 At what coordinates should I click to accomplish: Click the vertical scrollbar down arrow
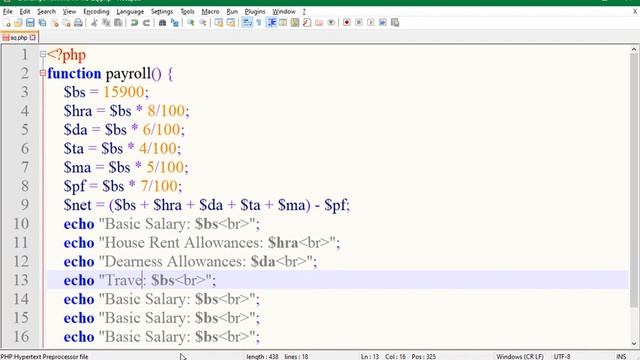point(634,344)
